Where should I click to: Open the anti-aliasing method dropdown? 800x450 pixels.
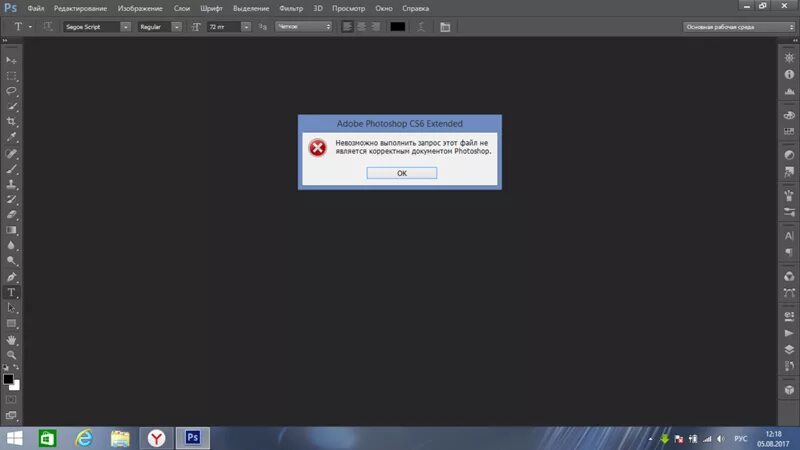[x=304, y=27]
